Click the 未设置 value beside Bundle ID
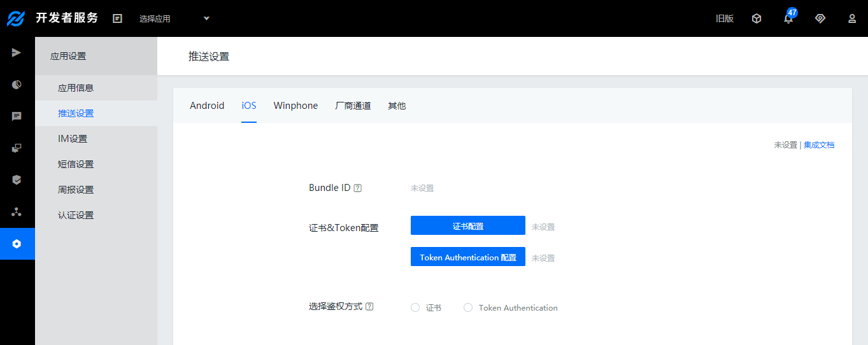Image resolution: width=868 pixels, height=345 pixels. click(x=422, y=188)
